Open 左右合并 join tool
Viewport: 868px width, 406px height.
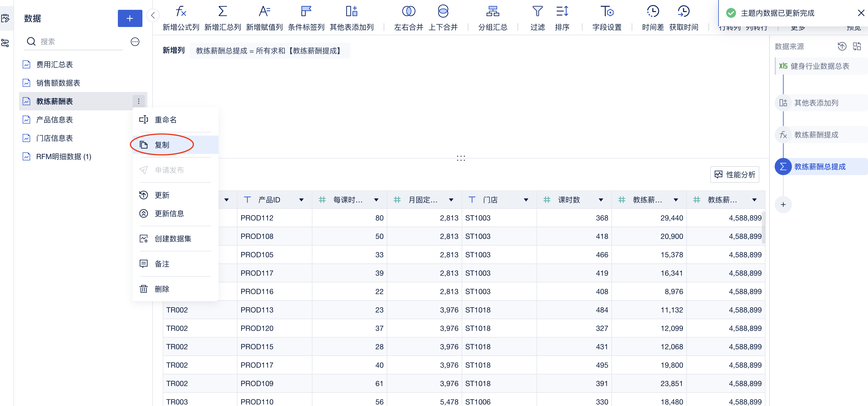click(x=409, y=12)
